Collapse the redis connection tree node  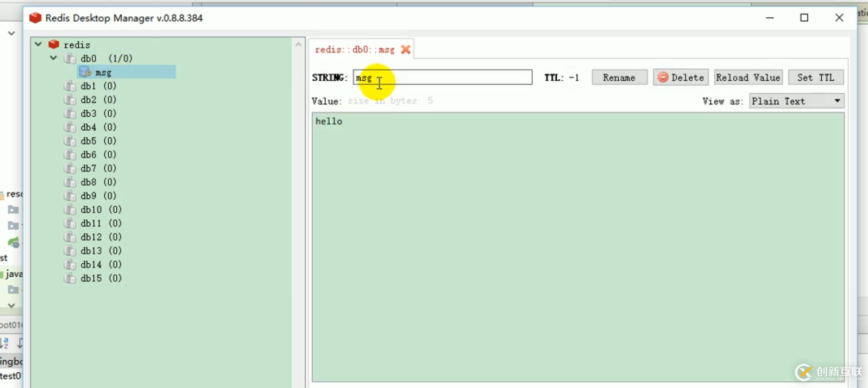click(x=38, y=44)
